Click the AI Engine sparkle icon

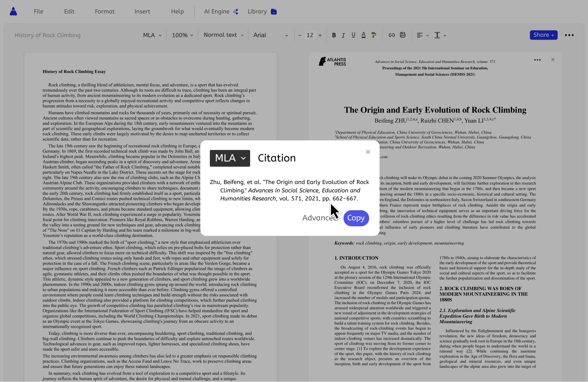pyautogui.click(x=236, y=11)
